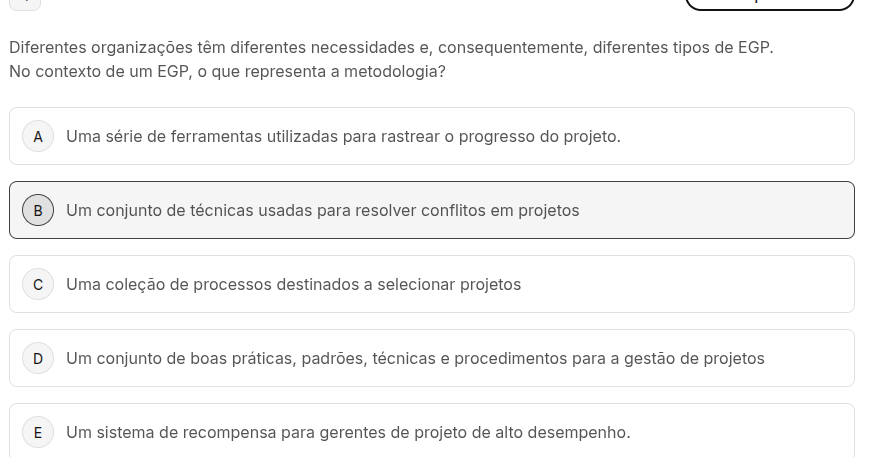Select answer text about processos destinados a selecionar projetos
Viewport: 872px width, 457px height.
(294, 284)
